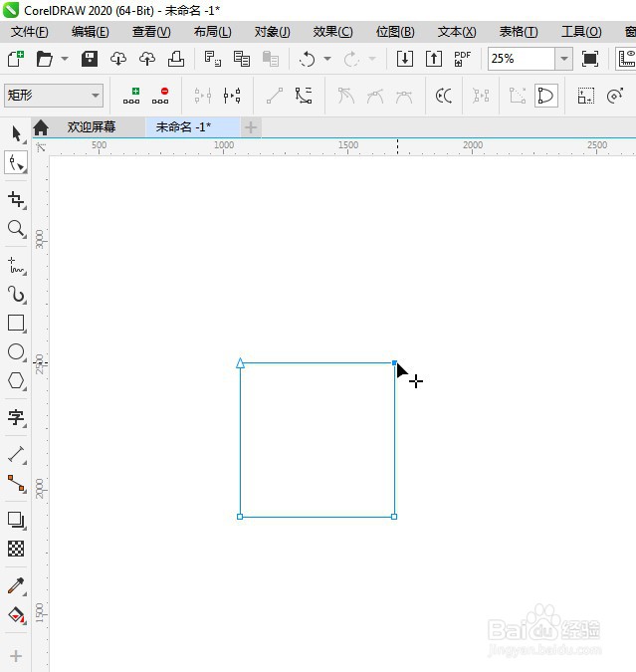Viewport: 636px width, 672px height.
Task: Add a node with the green plus icon
Action: (x=131, y=96)
